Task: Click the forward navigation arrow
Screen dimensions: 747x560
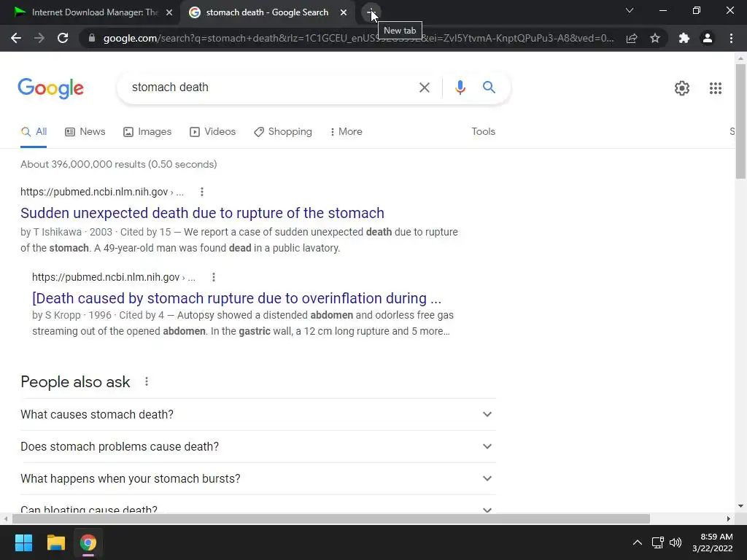Action: pos(39,38)
